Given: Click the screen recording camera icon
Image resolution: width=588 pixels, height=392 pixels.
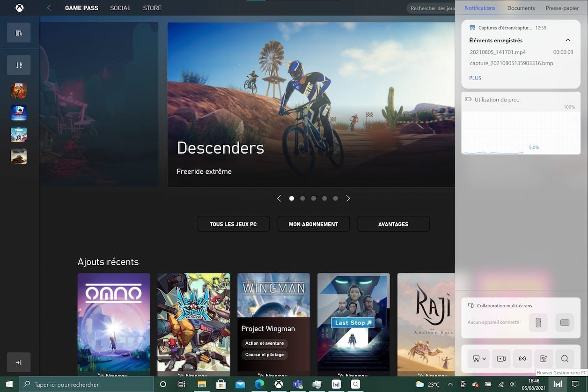Looking at the screenshot, I should click(x=501, y=359).
